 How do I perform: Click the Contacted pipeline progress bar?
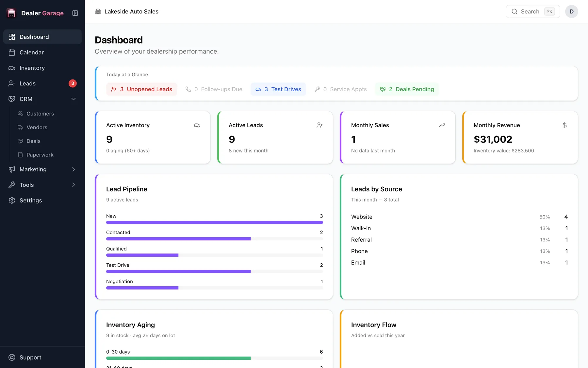(215, 239)
